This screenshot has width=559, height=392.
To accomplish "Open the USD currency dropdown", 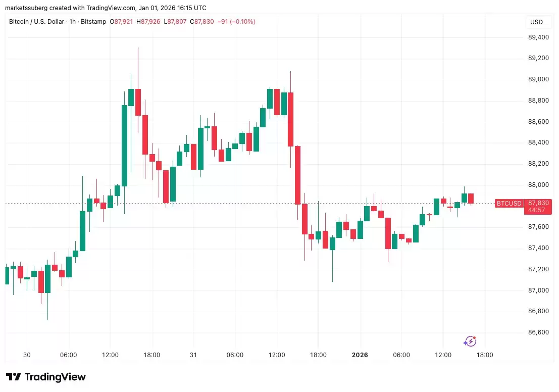I will [536, 22].
